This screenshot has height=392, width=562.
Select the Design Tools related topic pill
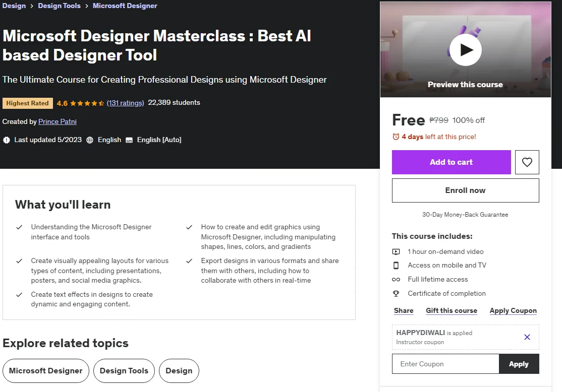click(x=124, y=371)
